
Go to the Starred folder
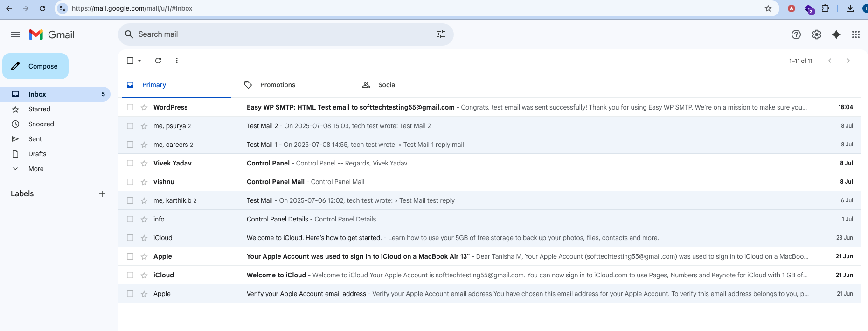click(39, 109)
